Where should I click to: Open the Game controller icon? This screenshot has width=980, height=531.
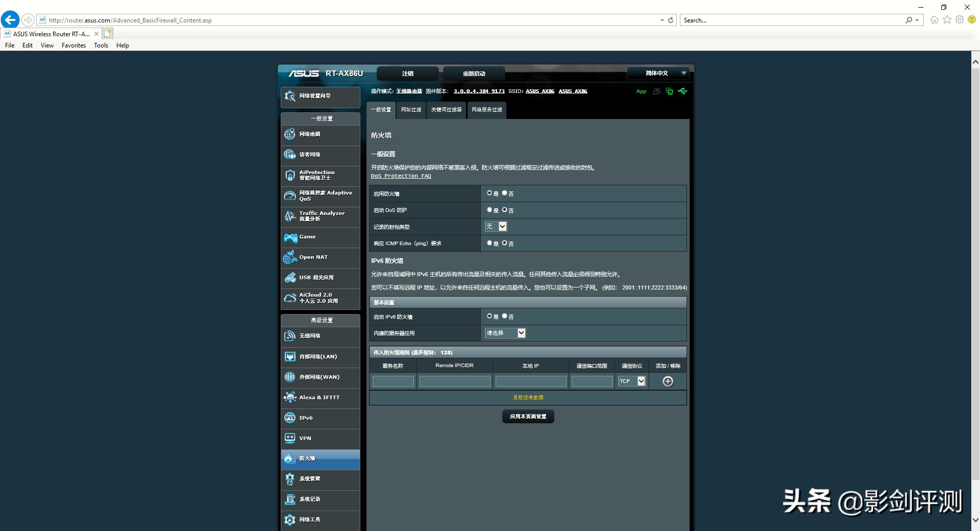(x=290, y=237)
